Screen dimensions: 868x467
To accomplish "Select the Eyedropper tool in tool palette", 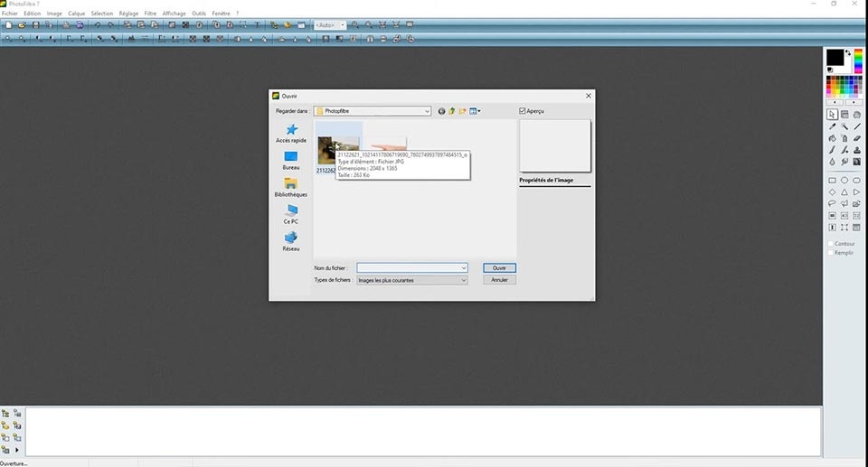I will (832, 126).
